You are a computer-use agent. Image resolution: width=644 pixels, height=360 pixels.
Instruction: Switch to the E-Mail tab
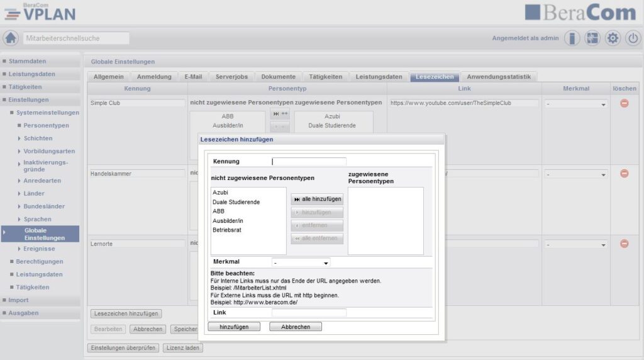coord(193,77)
